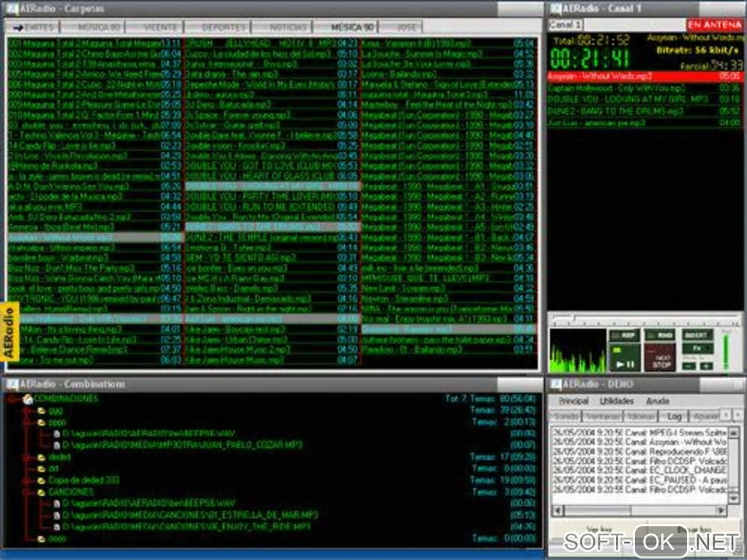The height and width of the screenshot is (560, 747).
Task: Collapse the CANCIONES folder node
Action: click(27, 492)
